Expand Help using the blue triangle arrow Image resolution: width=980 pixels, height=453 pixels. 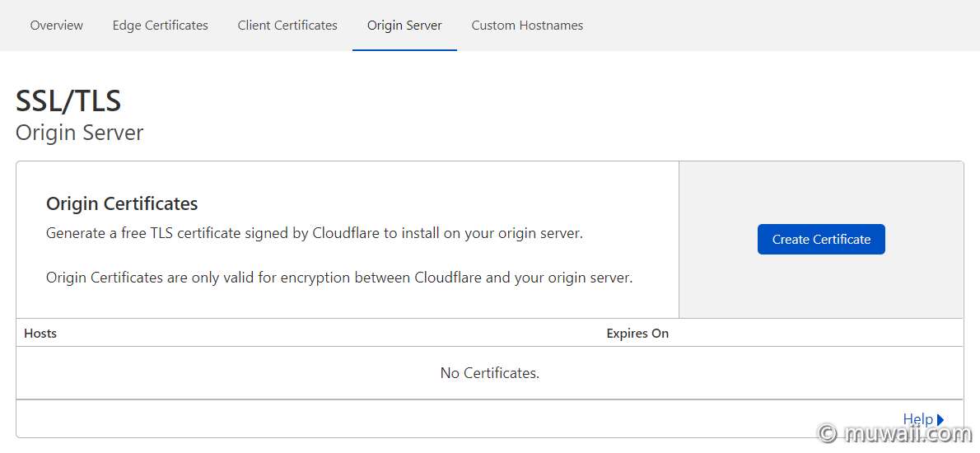[940, 420]
